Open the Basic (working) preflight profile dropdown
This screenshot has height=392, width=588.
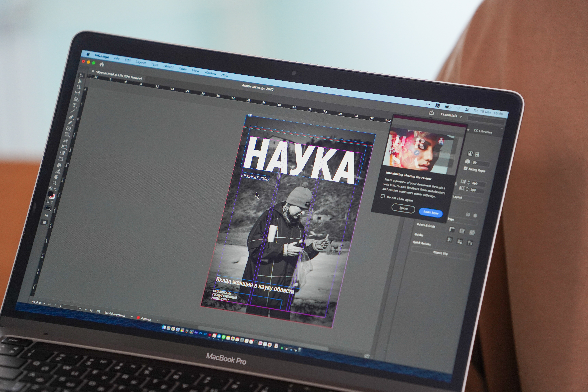tap(132, 317)
